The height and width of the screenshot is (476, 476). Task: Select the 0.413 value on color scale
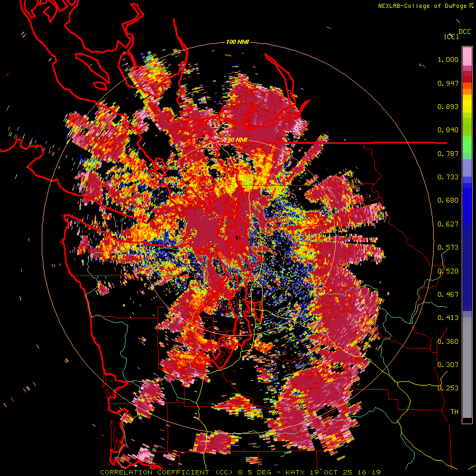pos(448,318)
